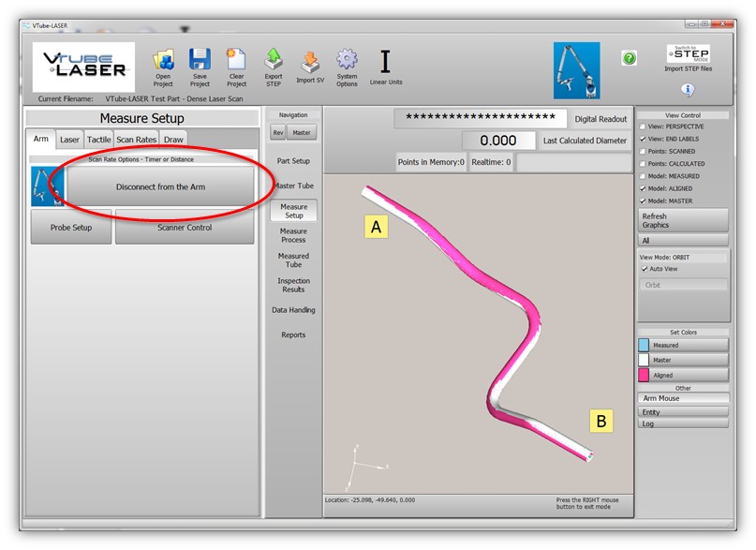The width and height of the screenshot is (756, 550).
Task: Expand the Arm Mouse section
Action: pyautogui.click(x=683, y=398)
